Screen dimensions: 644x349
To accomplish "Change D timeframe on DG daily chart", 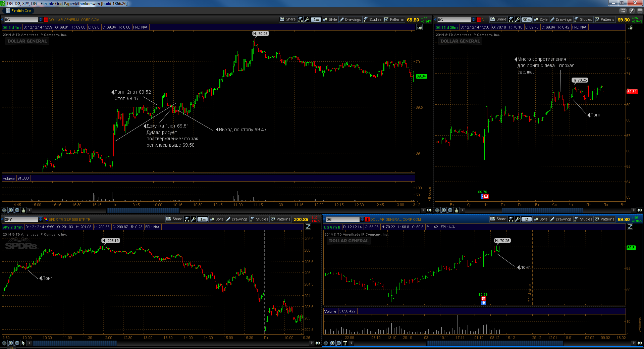I will click(527, 219).
